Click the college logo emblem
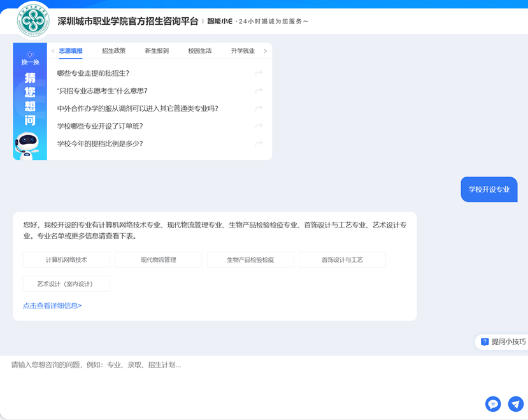This screenshot has width=528, height=420. point(33,20)
